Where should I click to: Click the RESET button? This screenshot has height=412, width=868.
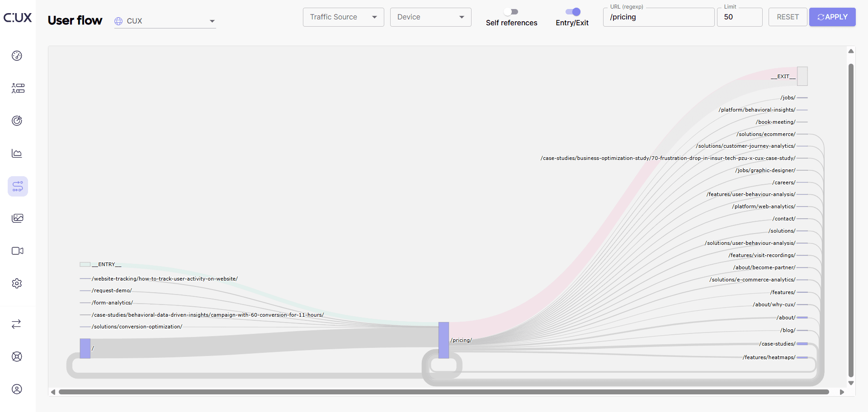click(788, 17)
